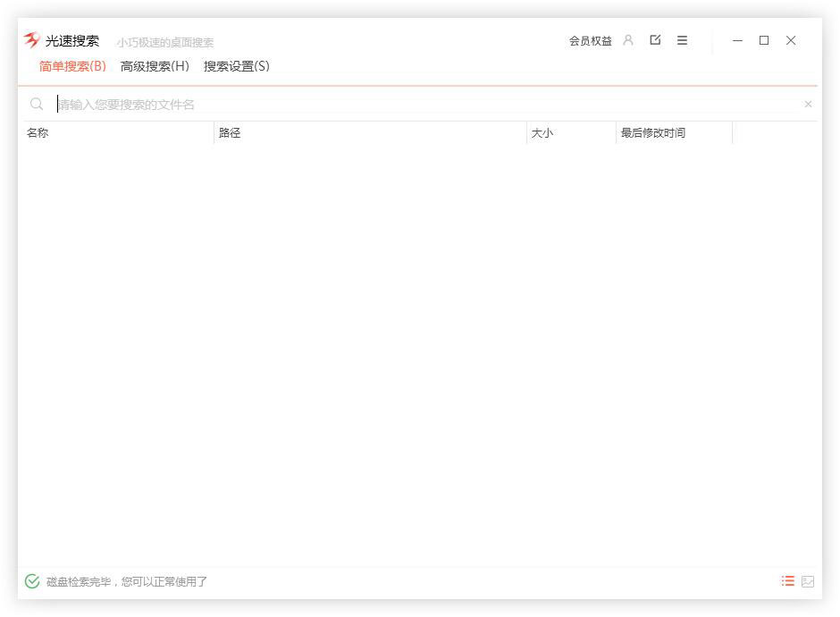The width and height of the screenshot is (840, 617).
Task: Open the hamburger main menu icon
Action: coord(682,40)
